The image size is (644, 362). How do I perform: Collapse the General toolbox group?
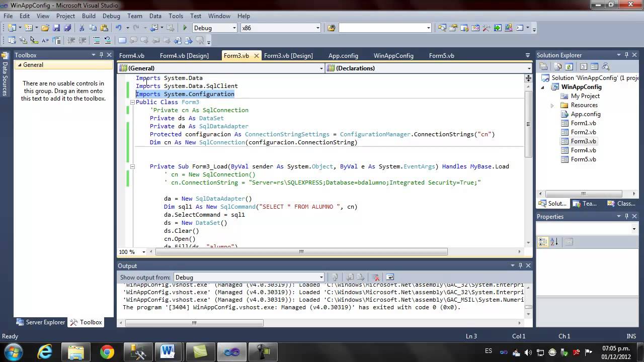pyautogui.click(x=20, y=65)
